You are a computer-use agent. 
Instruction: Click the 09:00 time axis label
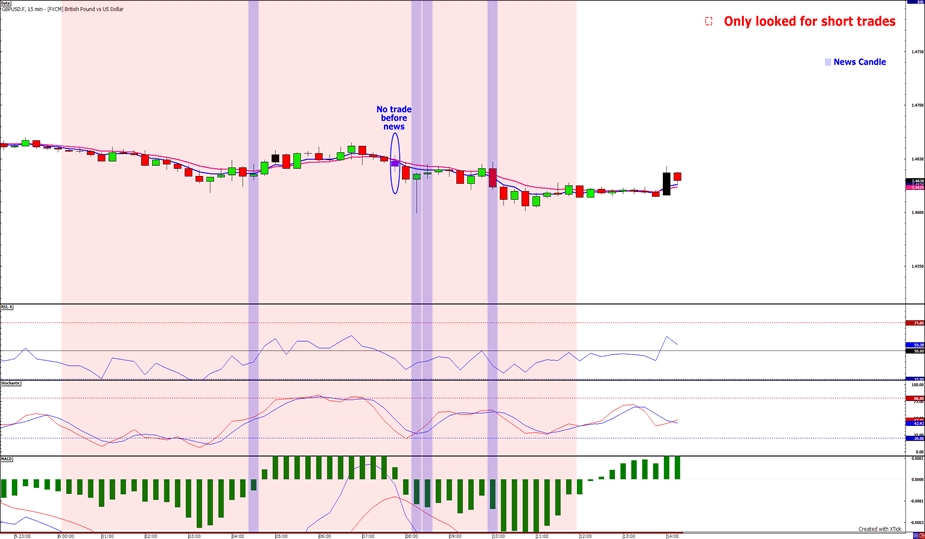(x=455, y=536)
